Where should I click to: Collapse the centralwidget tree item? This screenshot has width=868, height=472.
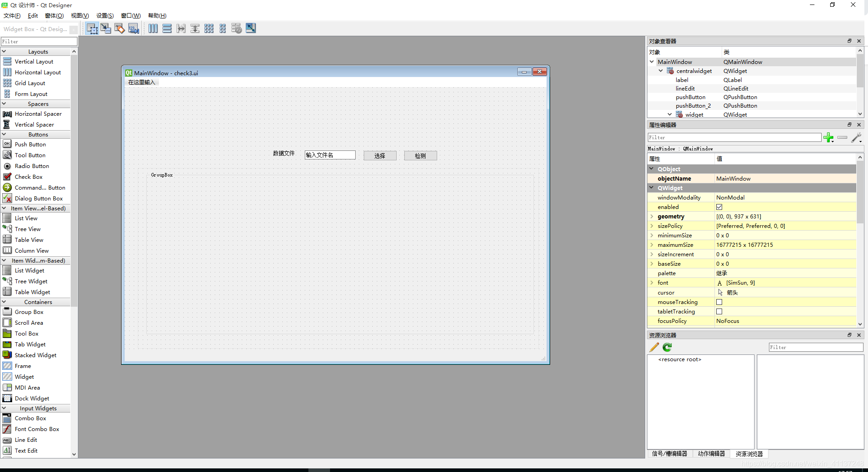click(660, 71)
